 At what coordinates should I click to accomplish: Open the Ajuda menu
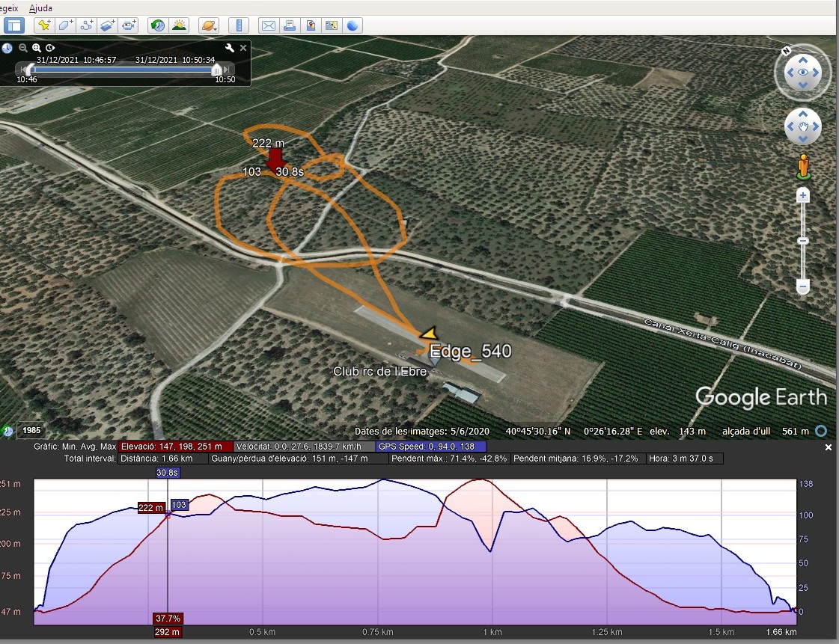pyautogui.click(x=40, y=8)
